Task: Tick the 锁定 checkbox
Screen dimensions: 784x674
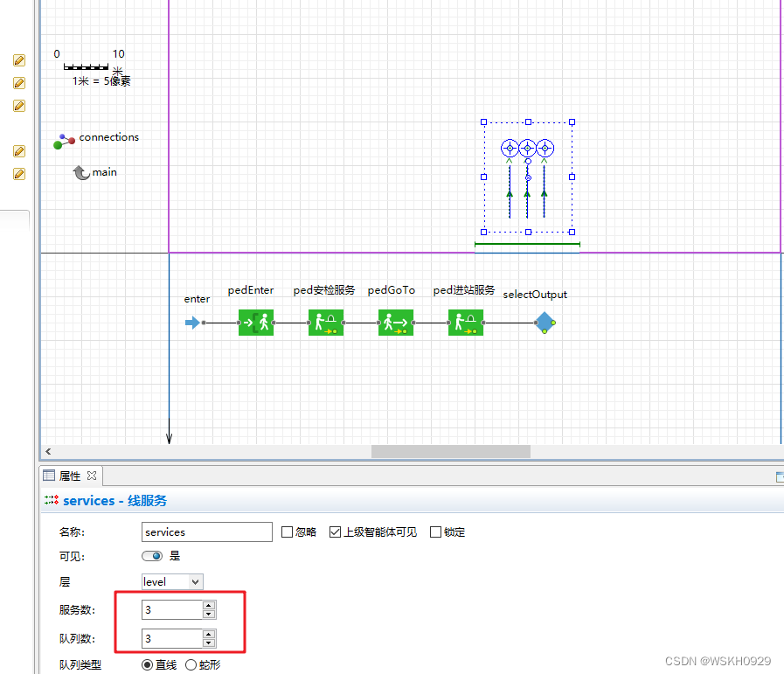Action: point(435,532)
